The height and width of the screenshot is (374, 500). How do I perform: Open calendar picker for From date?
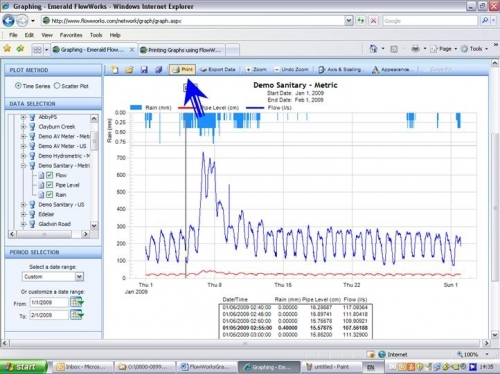click(77, 302)
